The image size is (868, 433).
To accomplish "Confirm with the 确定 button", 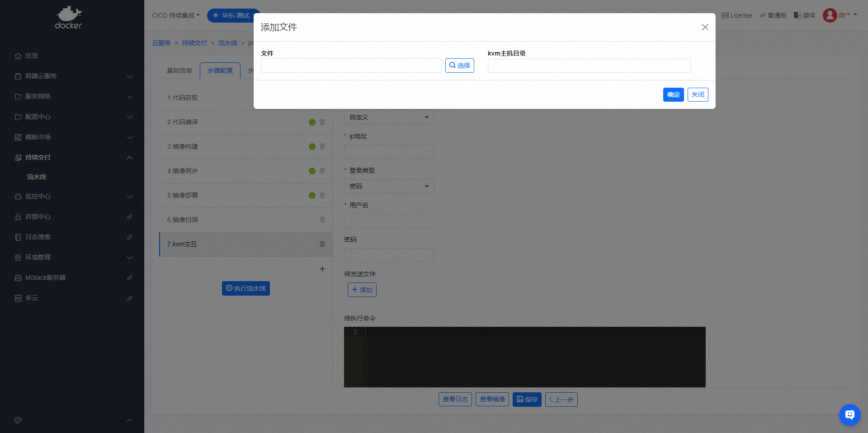I will 673,95.
